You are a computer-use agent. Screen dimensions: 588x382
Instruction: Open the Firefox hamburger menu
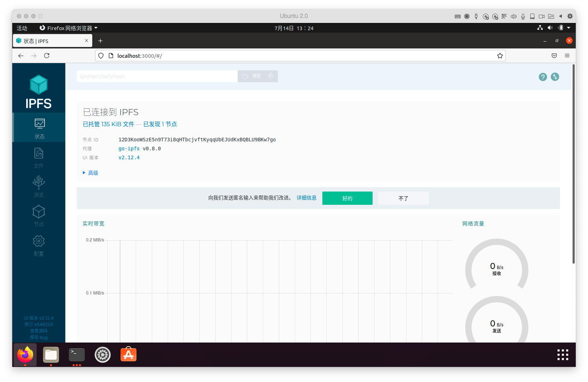tap(567, 56)
